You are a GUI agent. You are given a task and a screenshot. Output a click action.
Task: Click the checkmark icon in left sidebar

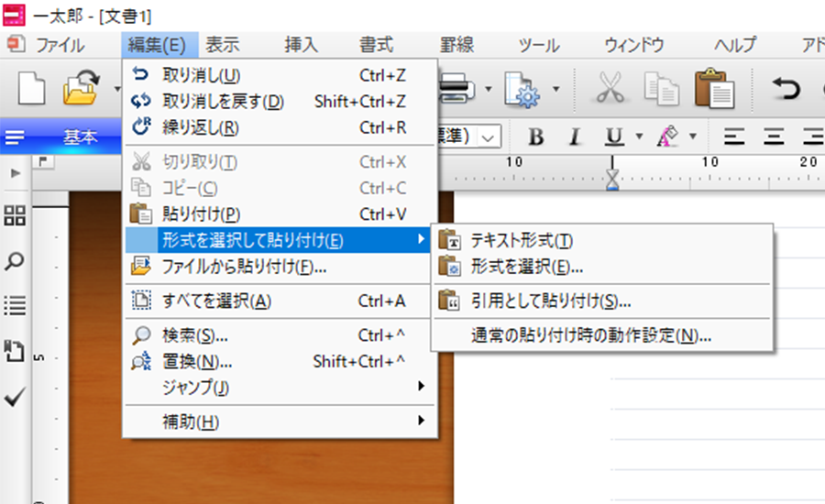[x=15, y=396]
